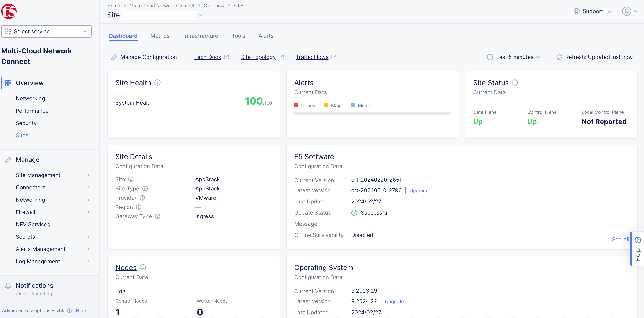The height and width of the screenshot is (318, 644).
Task: Click info icon by Advanced nav options
Action: [x=69, y=310]
